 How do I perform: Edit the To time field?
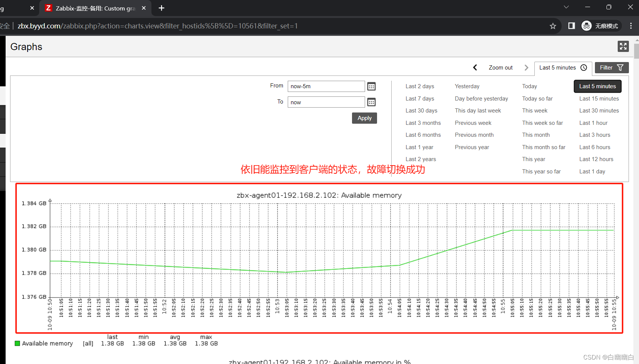(326, 102)
